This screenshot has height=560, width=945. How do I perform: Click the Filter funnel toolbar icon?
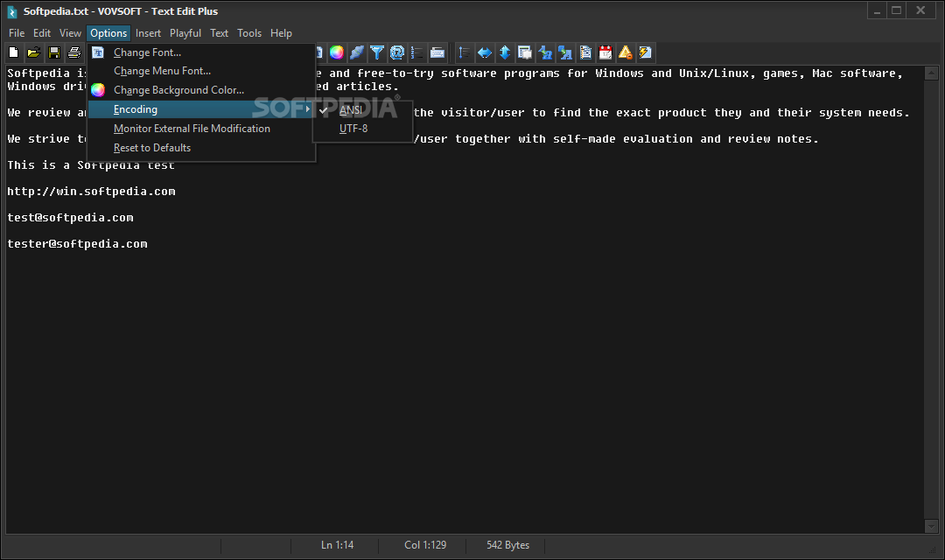point(377,53)
